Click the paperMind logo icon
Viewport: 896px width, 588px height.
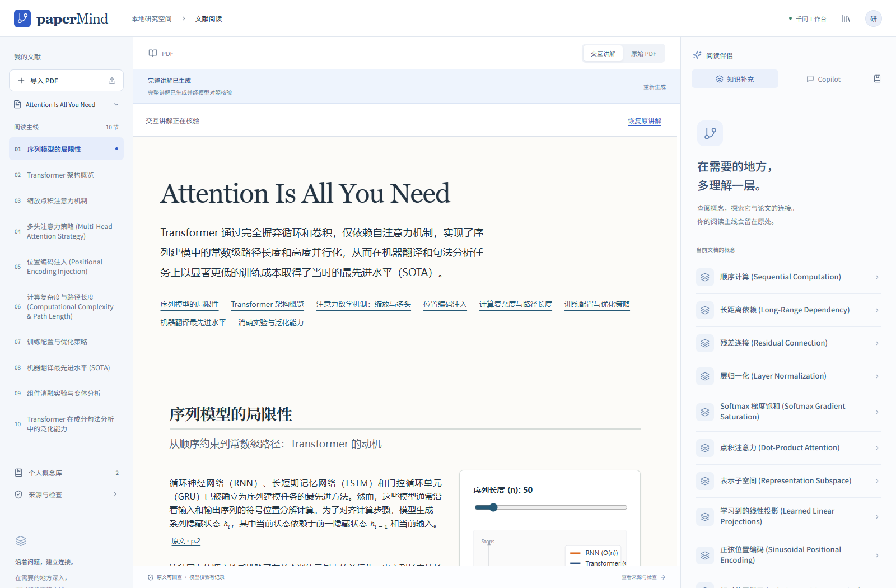(22, 18)
